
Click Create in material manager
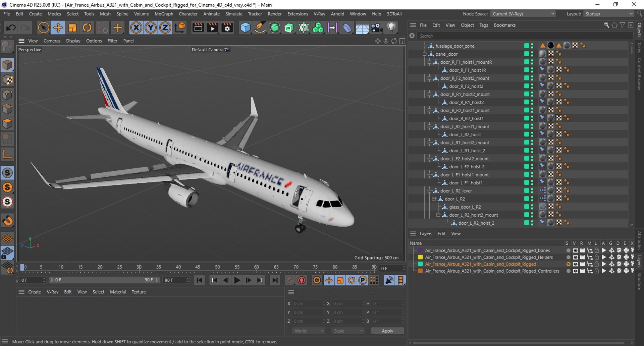(x=35, y=292)
